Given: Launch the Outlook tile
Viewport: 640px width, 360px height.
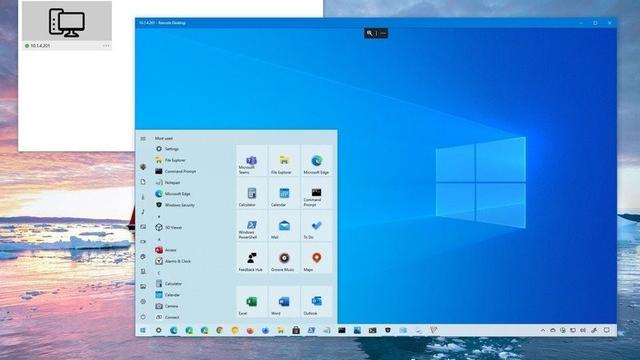Looking at the screenshot, I should coord(316,302).
